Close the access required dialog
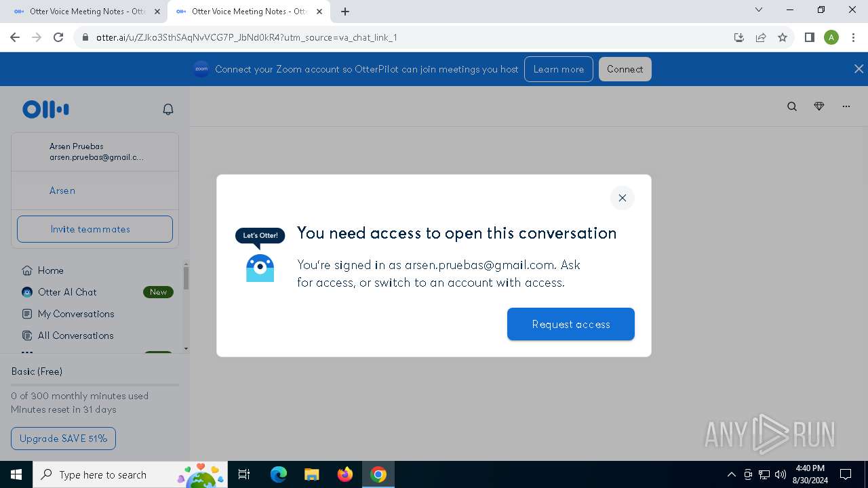Image resolution: width=868 pixels, height=488 pixels. click(x=622, y=198)
